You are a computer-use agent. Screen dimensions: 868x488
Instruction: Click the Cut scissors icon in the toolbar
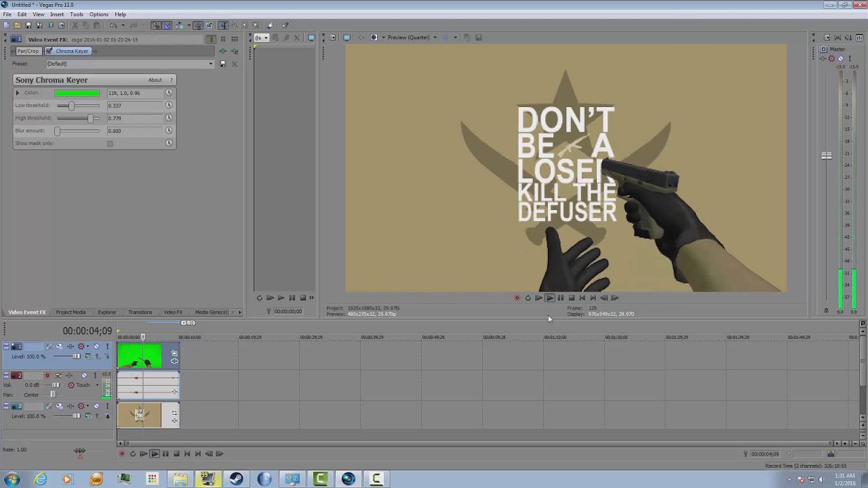click(74, 26)
